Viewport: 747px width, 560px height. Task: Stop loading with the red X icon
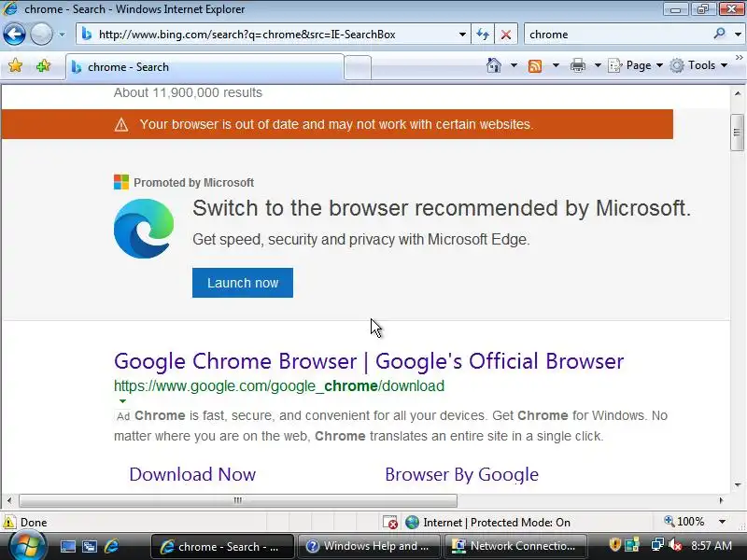[x=506, y=35]
